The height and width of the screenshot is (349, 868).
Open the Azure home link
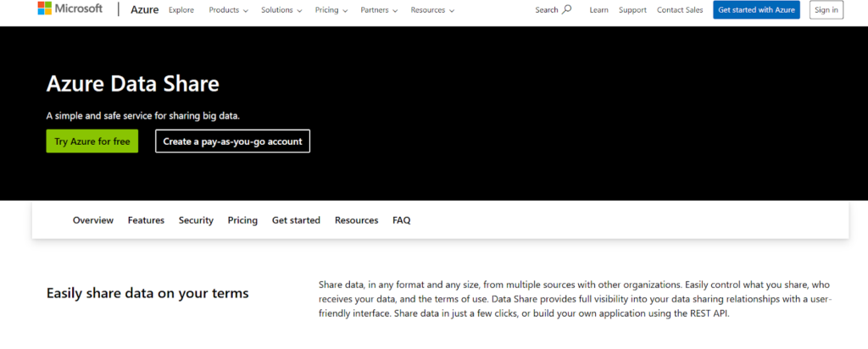point(144,10)
